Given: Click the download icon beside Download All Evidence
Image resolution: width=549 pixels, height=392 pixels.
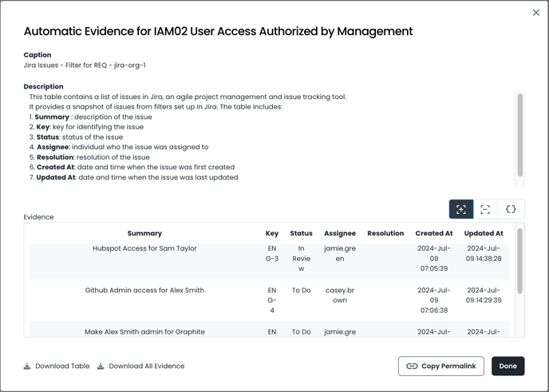Looking at the screenshot, I should click(x=101, y=366).
